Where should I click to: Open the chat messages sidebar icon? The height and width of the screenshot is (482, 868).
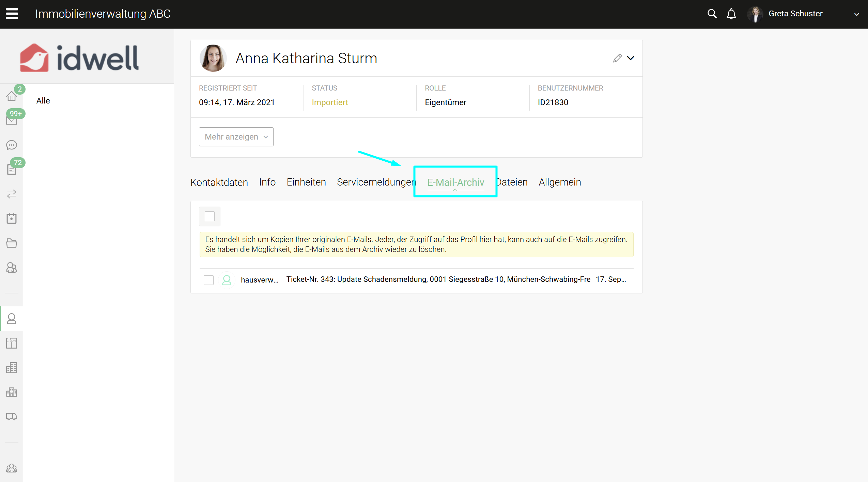pos(12,145)
